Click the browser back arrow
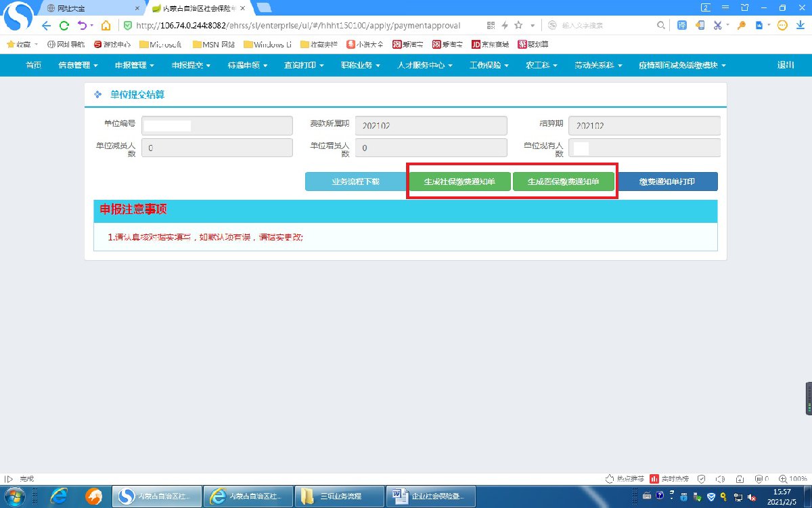The image size is (812, 508). point(46,26)
